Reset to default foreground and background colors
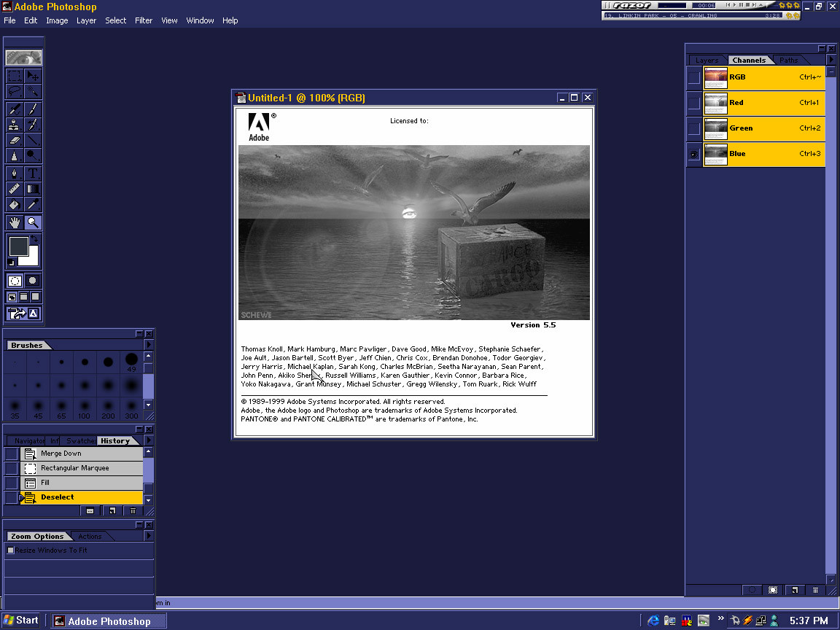 pyautogui.click(x=11, y=262)
